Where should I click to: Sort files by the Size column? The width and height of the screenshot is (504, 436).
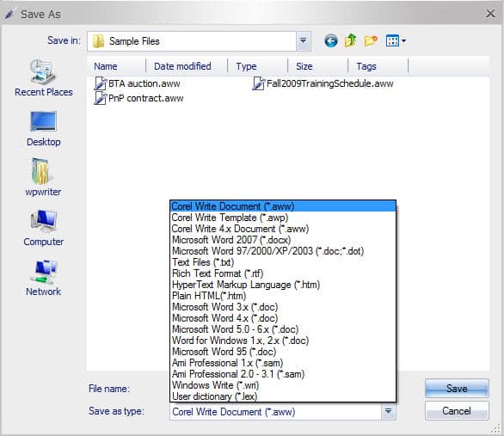(318, 66)
